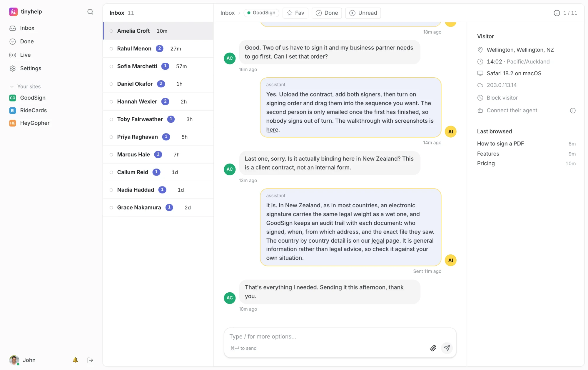This screenshot has height=370, width=588.
Task: Click info icon next to 1 / 11
Action: click(x=557, y=13)
